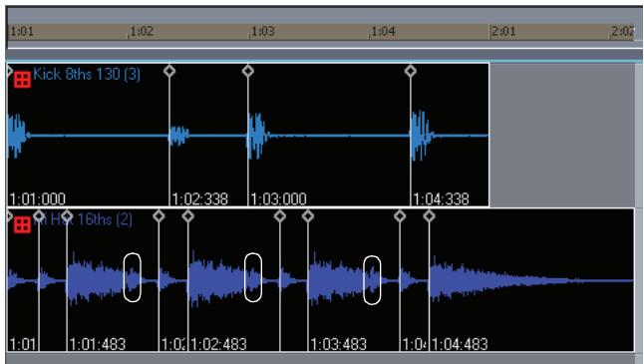Viewport: 644px width, 364px height.
Task: Click the 1:01:000 slice time label
Action: point(37,199)
